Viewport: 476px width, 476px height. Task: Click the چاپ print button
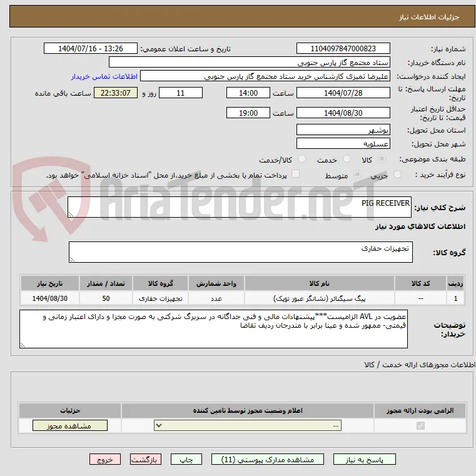coord(186,459)
